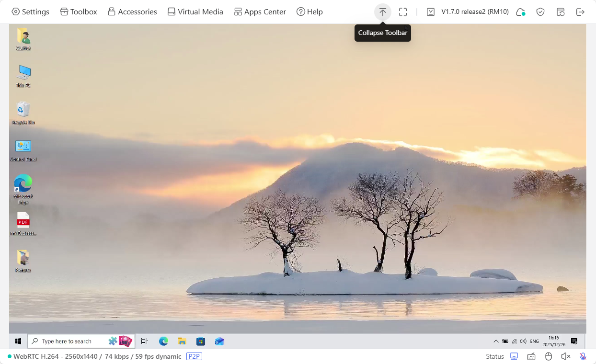This screenshot has height=364, width=596.
Task: Click the monitor status icon
Action: [x=514, y=356]
